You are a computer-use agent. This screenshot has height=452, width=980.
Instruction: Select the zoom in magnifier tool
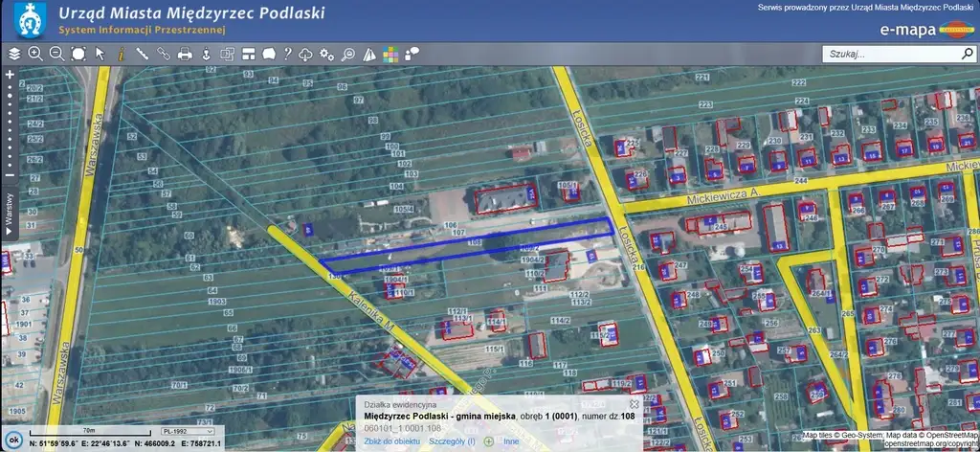coord(35,54)
